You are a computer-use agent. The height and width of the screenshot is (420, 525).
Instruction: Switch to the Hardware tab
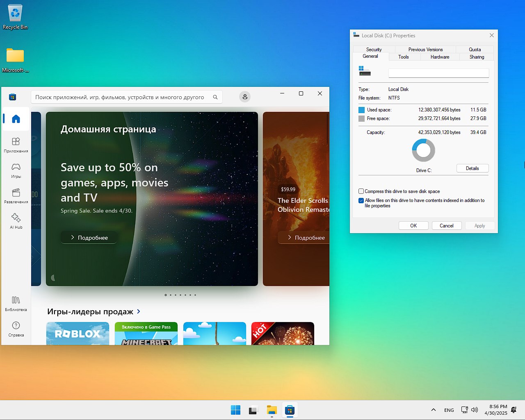click(x=440, y=57)
